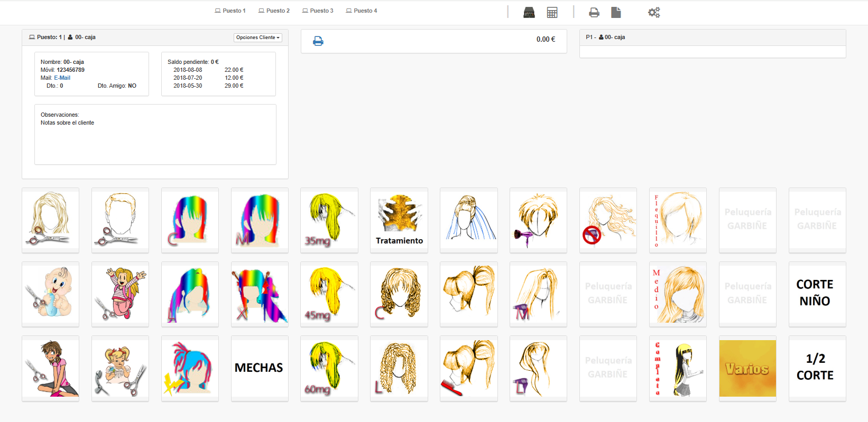Select the baby haircut tile
The width and height of the screenshot is (868, 422).
click(50, 294)
